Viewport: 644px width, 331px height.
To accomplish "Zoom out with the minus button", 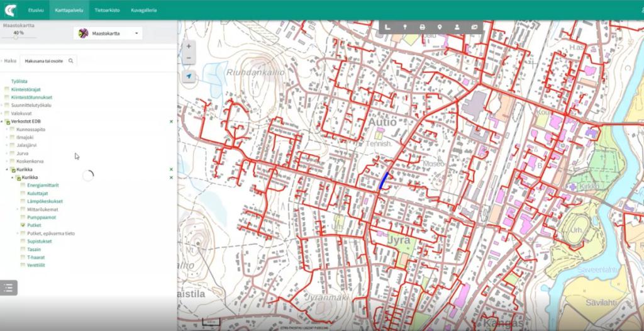I will tap(189, 58).
